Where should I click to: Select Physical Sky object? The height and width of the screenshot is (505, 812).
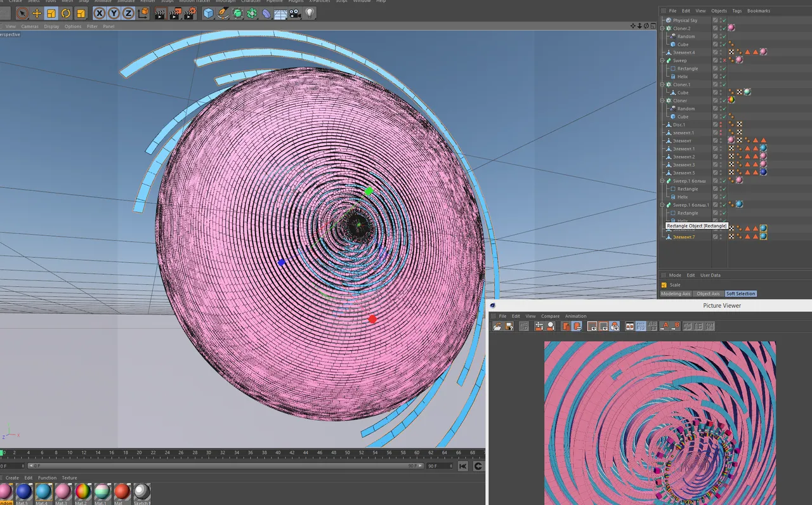click(x=684, y=20)
